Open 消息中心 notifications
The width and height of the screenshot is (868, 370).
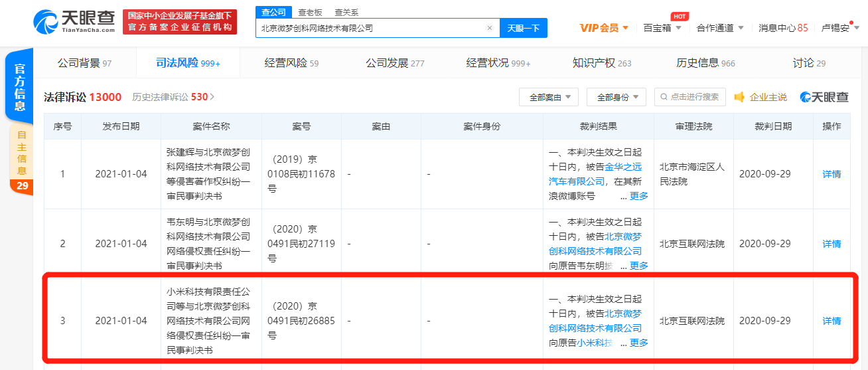(x=783, y=28)
